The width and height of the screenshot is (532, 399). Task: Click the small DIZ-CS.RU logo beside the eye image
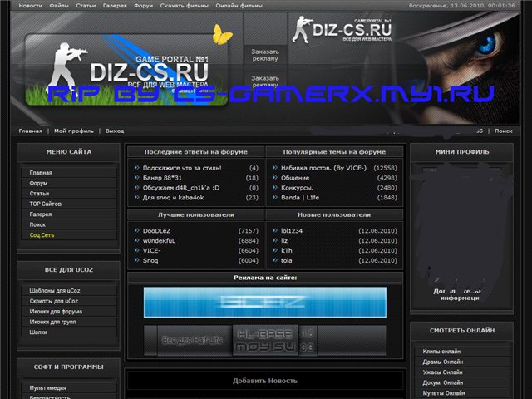(x=342, y=29)
